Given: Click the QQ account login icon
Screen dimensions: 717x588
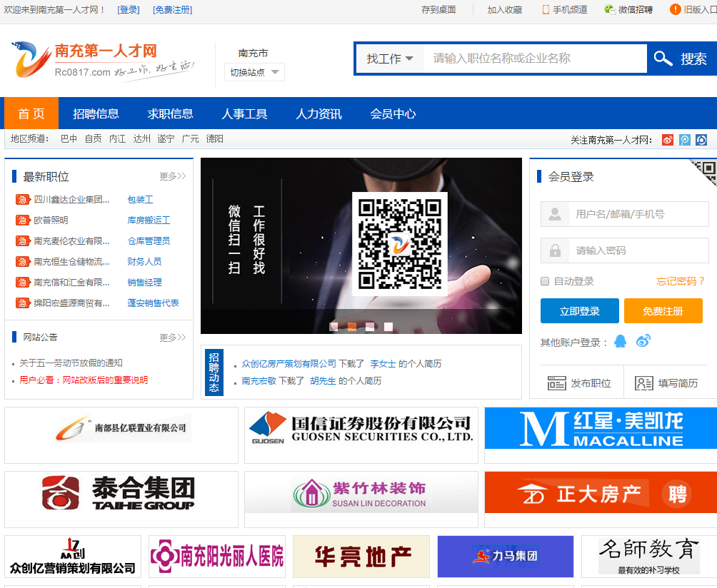Looking at the screenshot, I should (620, 341).
